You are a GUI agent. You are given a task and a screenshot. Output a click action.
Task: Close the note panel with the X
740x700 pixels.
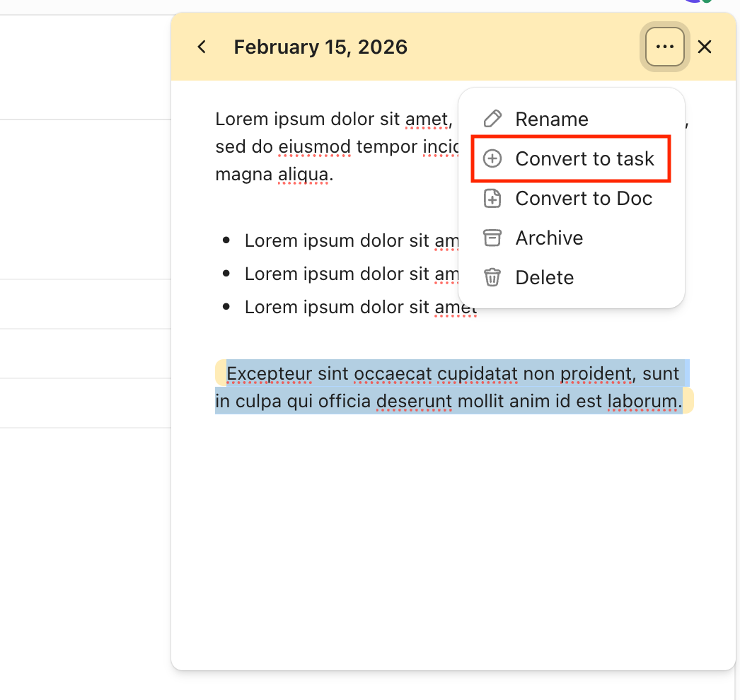705,47
